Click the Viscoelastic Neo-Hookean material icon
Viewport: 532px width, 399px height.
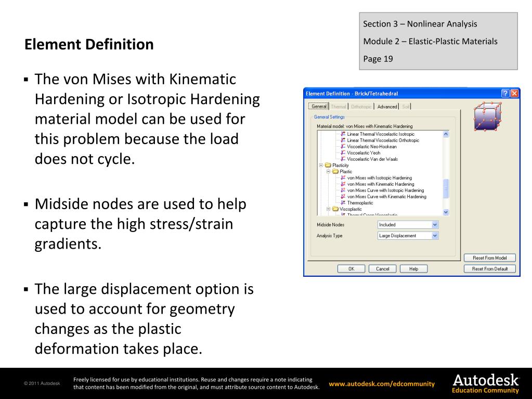tap(343, 147)
